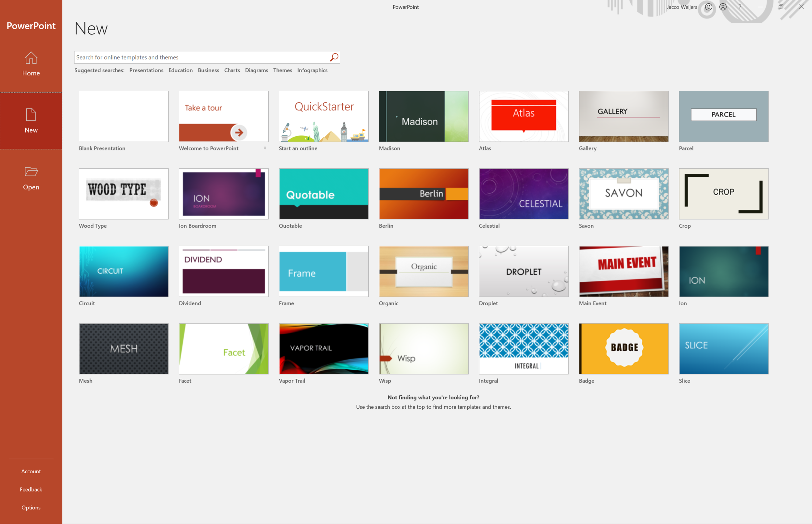
Task: Pin the Welcome to PowerPoint template
Action: [x=265, y=148]
